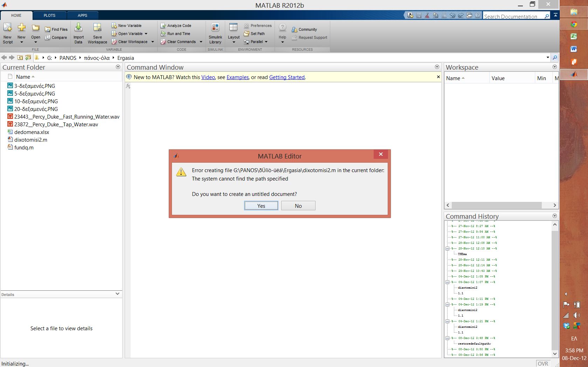588x367 pixels.
Task: Click the New Script icon
Action: point(8,28)
